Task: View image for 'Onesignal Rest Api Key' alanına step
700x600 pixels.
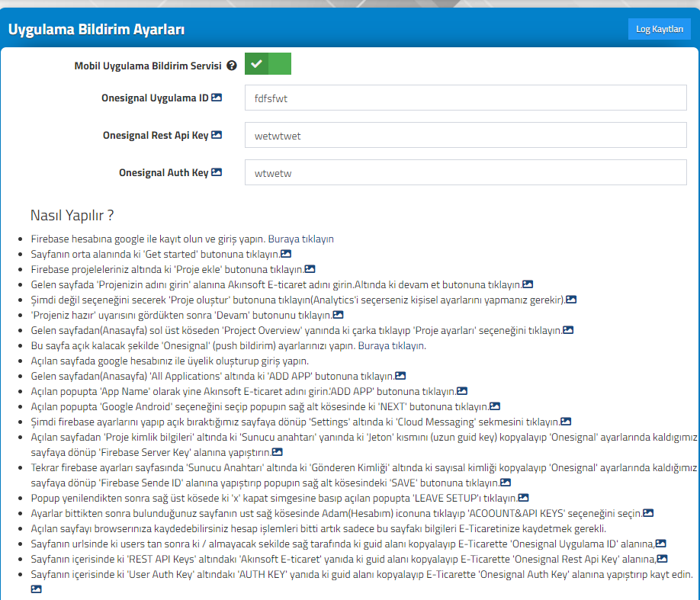Action: 662,559
